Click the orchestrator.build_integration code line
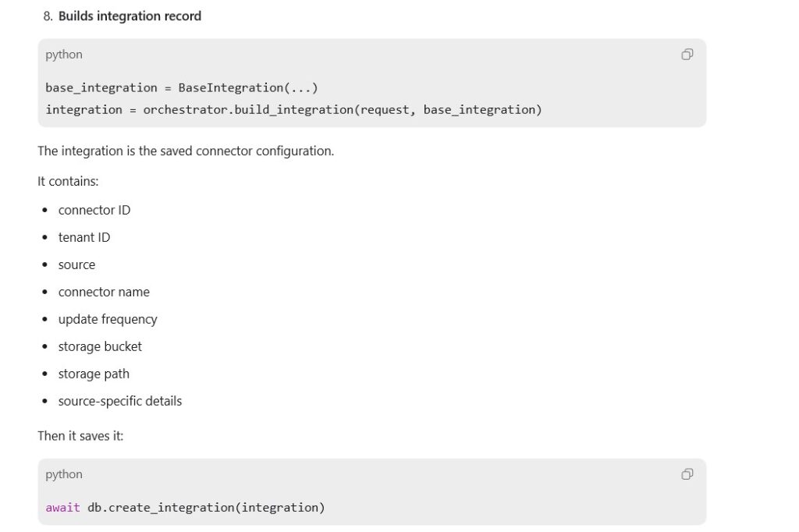Screen dimensions: 799x532 click(x=293, y=109)
